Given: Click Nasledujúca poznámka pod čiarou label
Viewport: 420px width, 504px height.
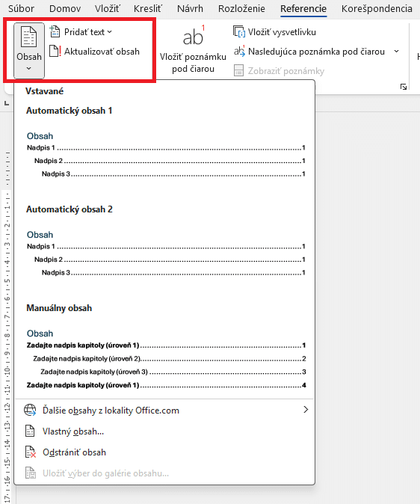Looking at the screenshot, I should point(316,52).
